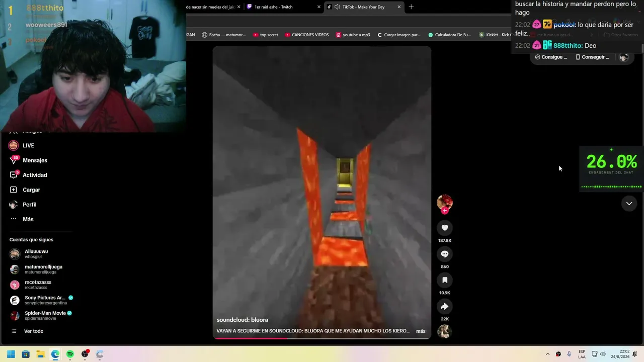Click the Más three-dots icon
This screenshot has height=362, width=644.
[14, 219]
